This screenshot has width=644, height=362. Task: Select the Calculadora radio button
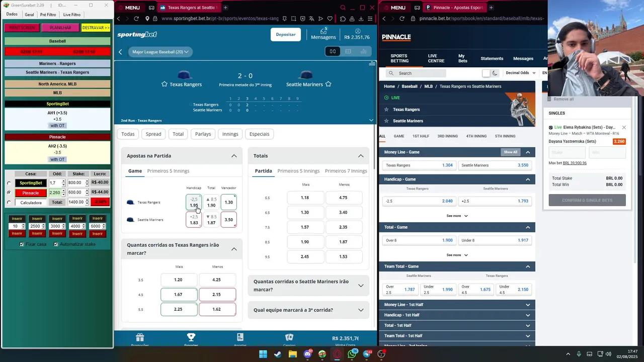point(9,203)
